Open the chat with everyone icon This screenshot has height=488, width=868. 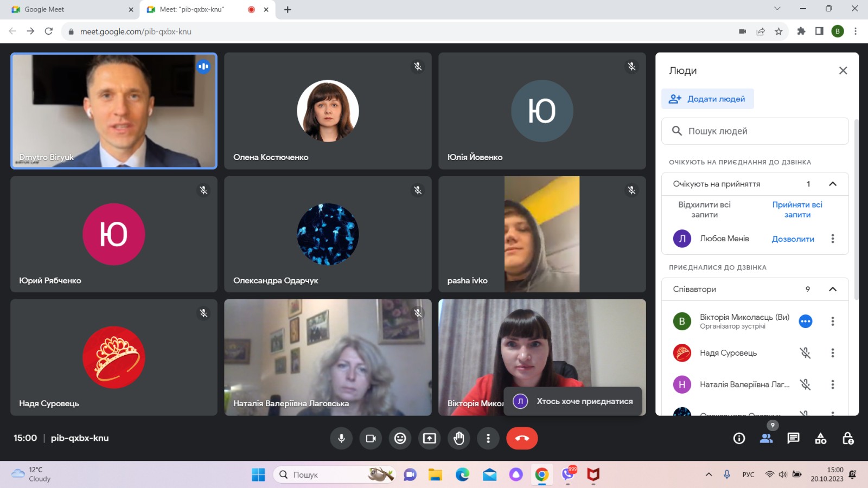[x=793, y=438]
